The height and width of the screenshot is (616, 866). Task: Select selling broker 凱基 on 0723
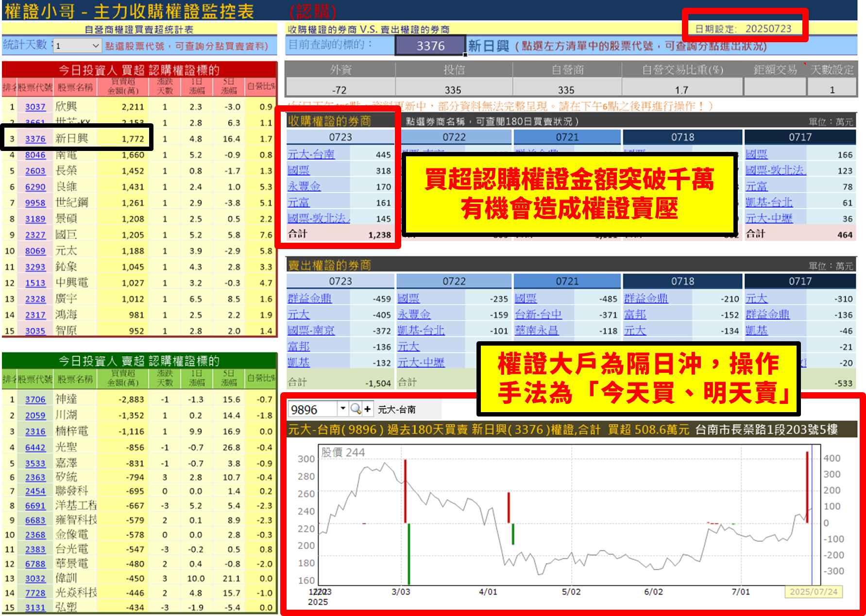pos(299,363)
